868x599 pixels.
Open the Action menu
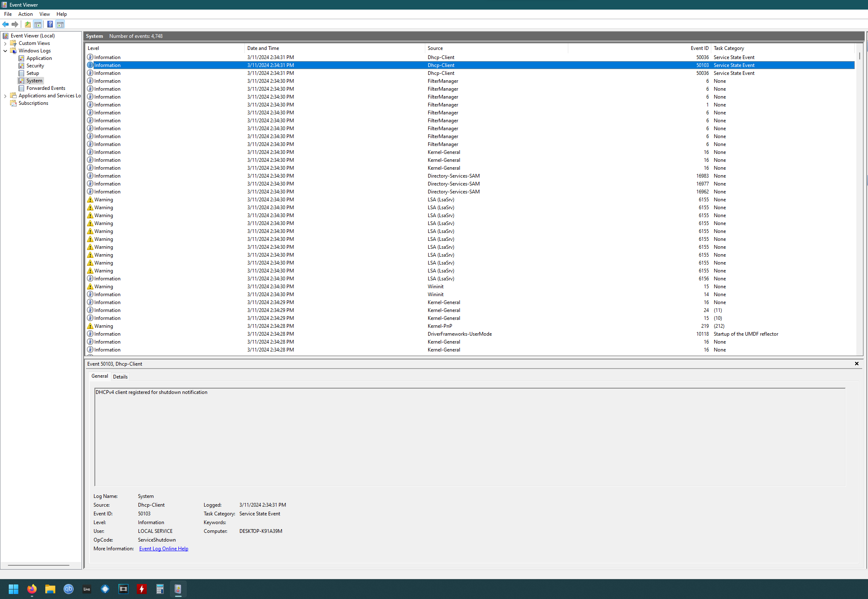pyautogui.click(x=25, y=14)
